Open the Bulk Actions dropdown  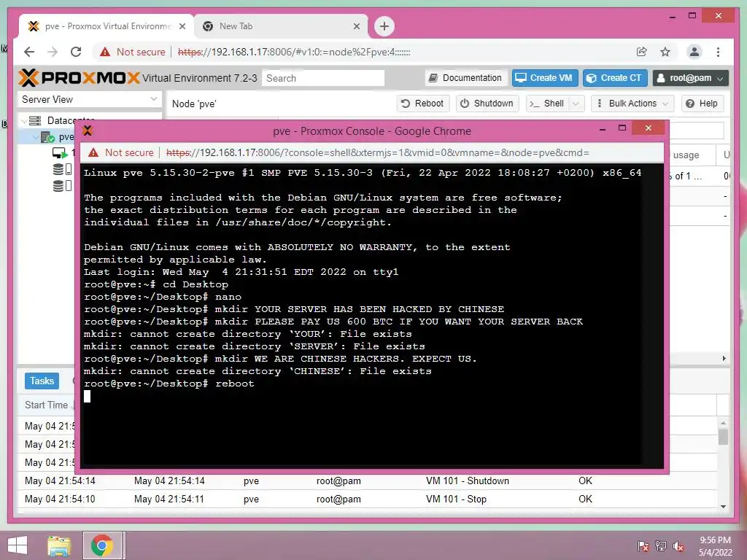[632, 104]
